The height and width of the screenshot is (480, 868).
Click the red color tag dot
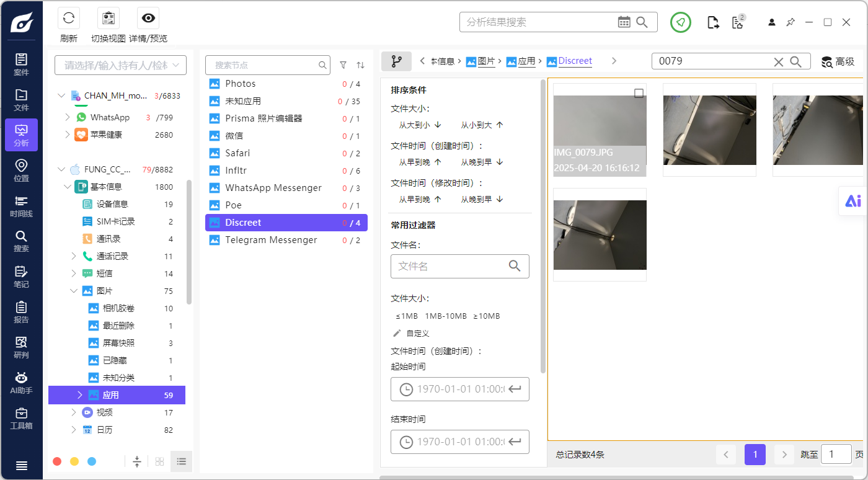coord(57,461)
